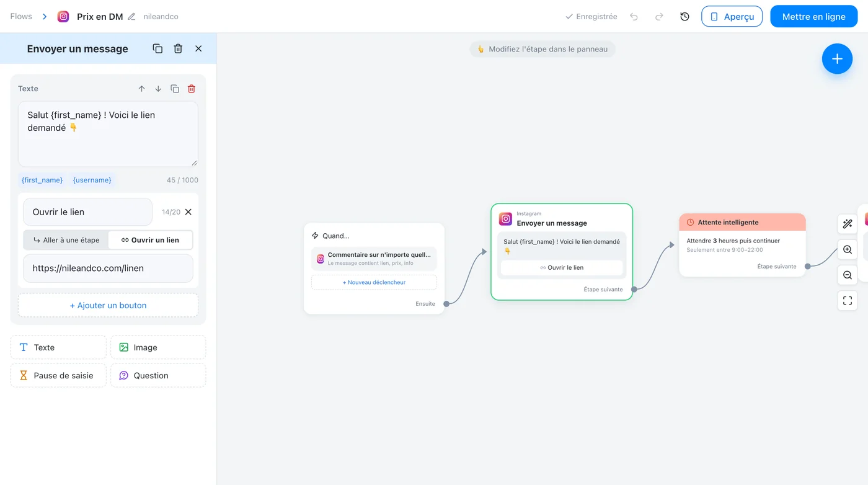Click Ajouter un bouton
This screenshot has height=485, width=868.
pos(108,305)
